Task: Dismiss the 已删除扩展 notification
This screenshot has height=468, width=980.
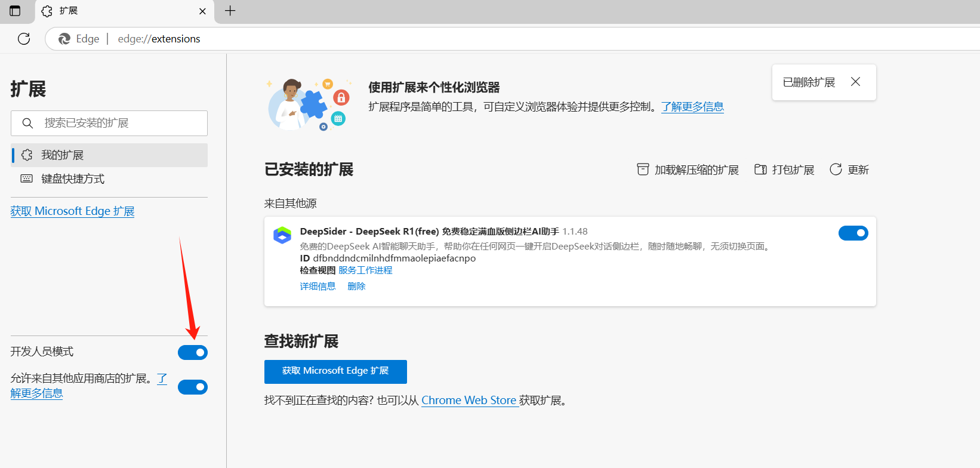Action: pos(855,82)
